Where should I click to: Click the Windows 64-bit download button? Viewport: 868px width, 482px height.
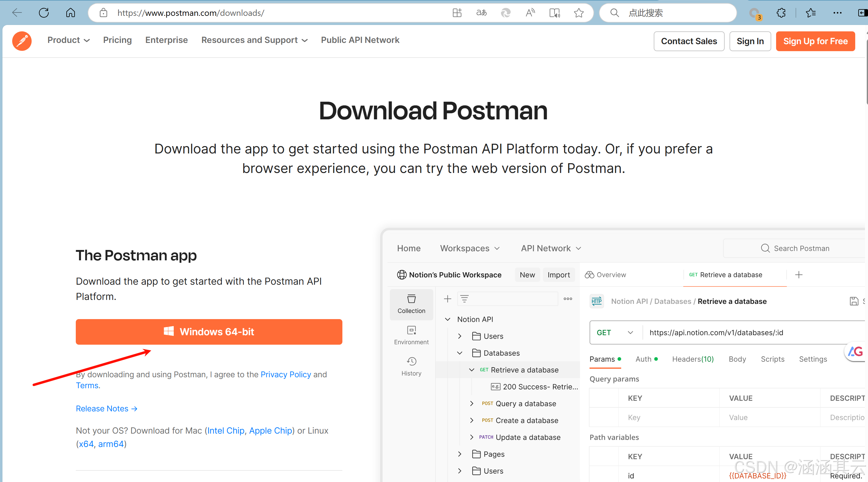[x=209, y=332]
